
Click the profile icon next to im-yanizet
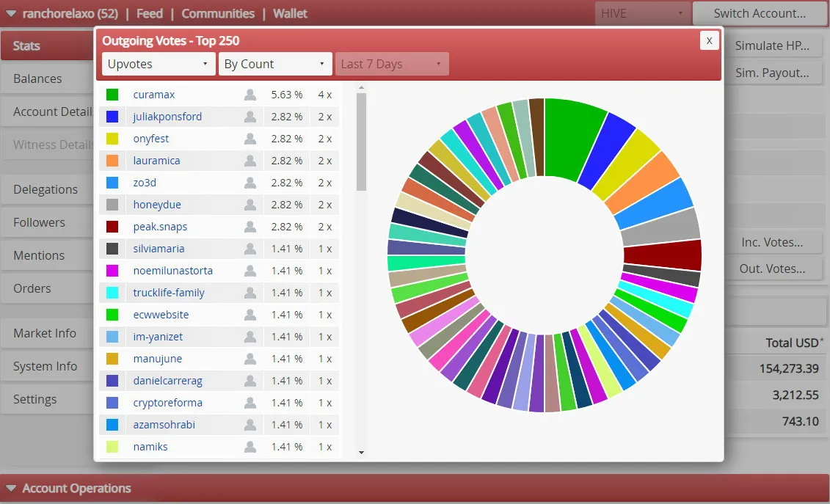[x=250, y=336]
